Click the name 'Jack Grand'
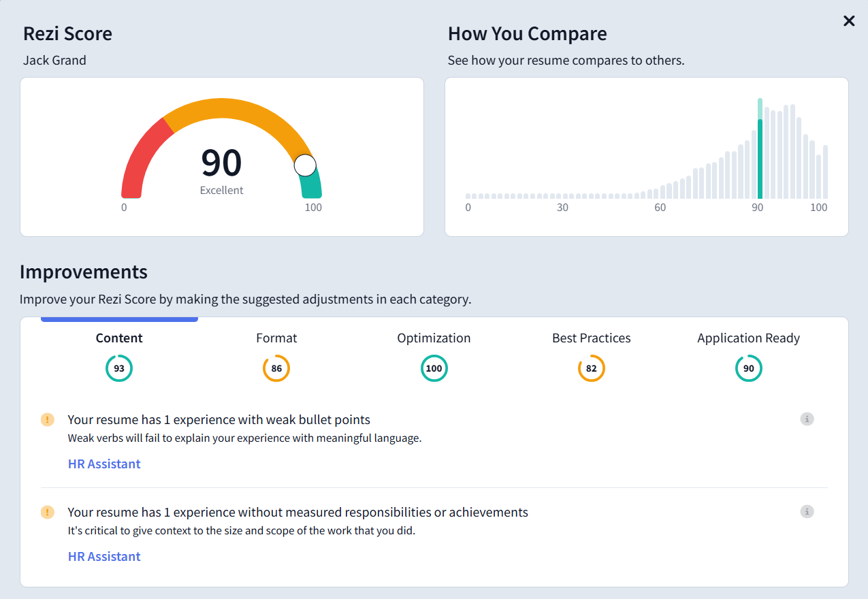The image size is (868, 599). 54,60
